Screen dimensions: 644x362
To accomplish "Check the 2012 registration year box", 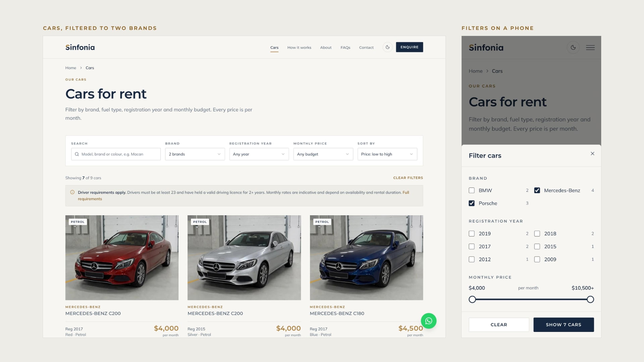I will pos(471,259).
